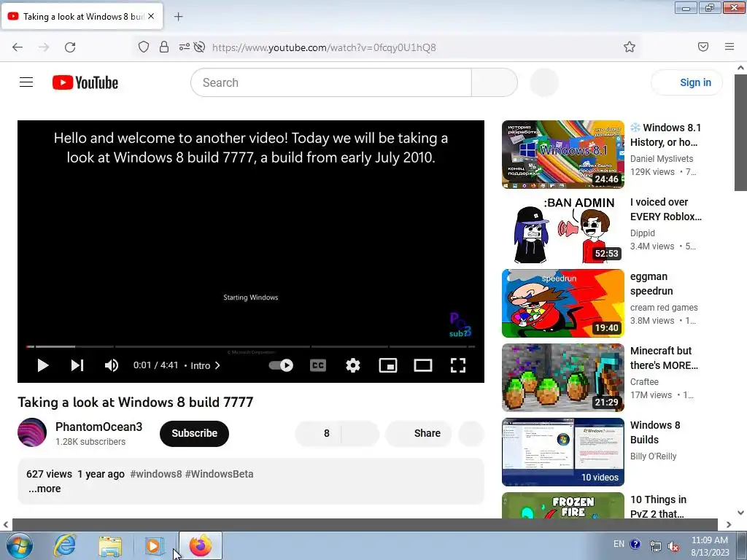Select the Taking a look at Windows 8 tab
Screen dimensions: 747x560
pos(82,16)
